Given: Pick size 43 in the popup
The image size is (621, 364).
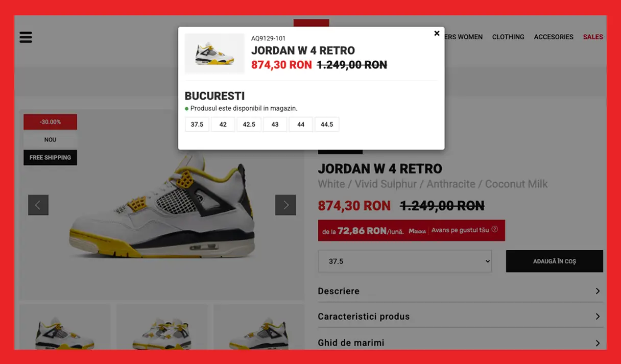Looking at the screenshot, I should (x=275, y=125).
